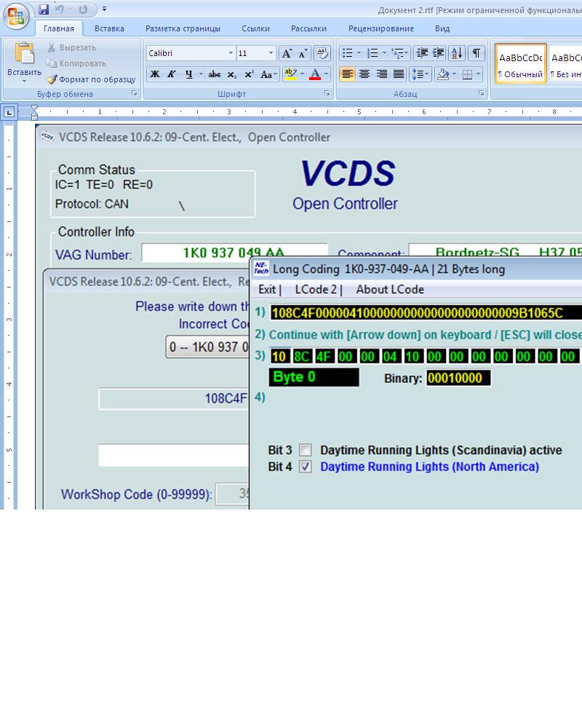The image size is (582, 728).
Task: Click the numbered list icon
Action: (372, 53)
